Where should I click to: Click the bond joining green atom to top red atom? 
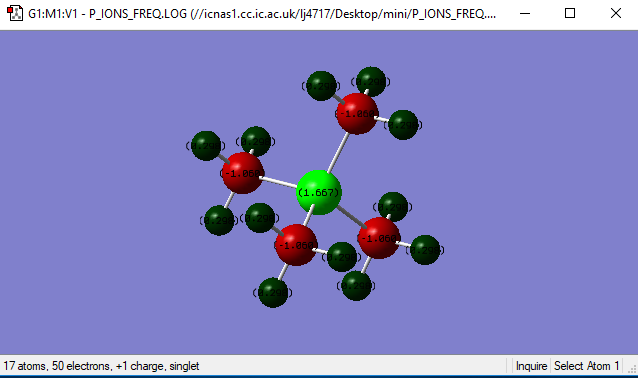[339, 152]
